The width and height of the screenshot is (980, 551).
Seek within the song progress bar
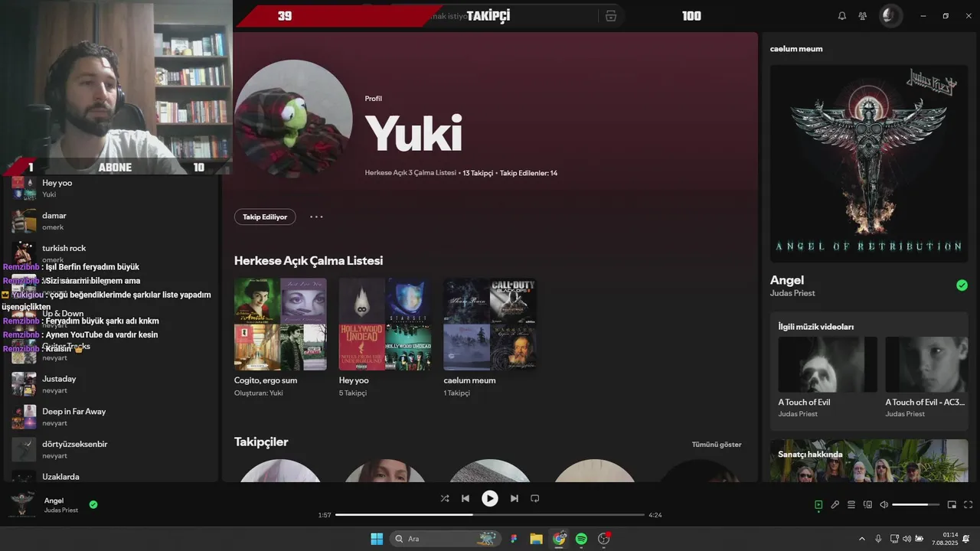point(490,515)
